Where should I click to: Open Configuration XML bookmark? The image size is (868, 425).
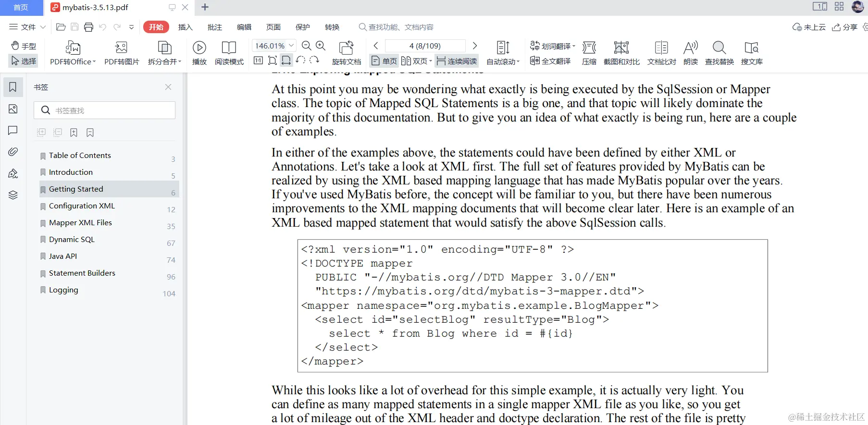tap(109, 206)
